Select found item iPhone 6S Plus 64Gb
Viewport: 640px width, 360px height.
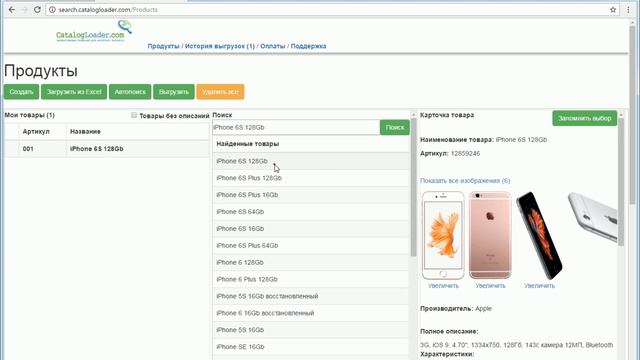(310, 245)
